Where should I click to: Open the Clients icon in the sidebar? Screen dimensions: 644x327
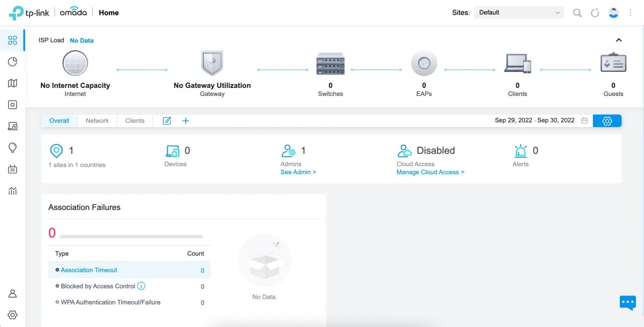click(12, 126)
